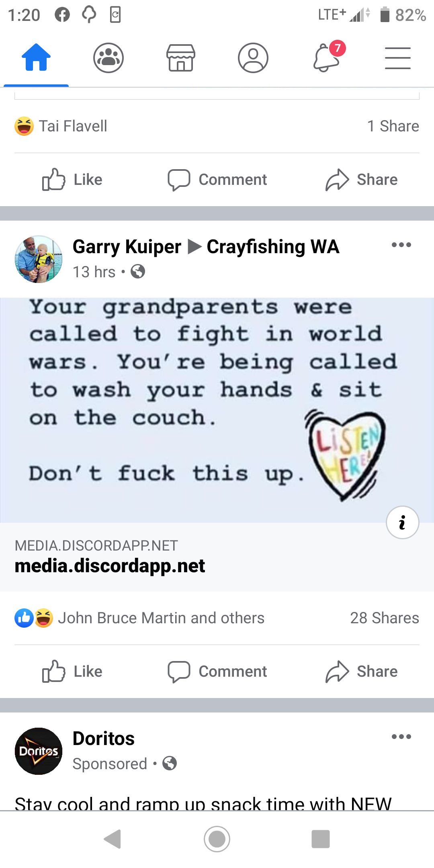The width and height of the screenshot is (434, 868).
Task: Open options for Garry Kuiper post
Action: (401, 245)
